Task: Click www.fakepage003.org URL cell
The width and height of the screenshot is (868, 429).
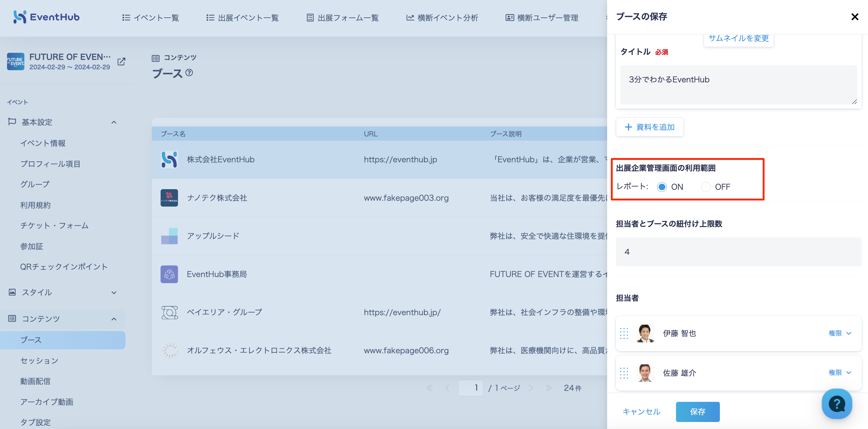Action: point(406,198)
